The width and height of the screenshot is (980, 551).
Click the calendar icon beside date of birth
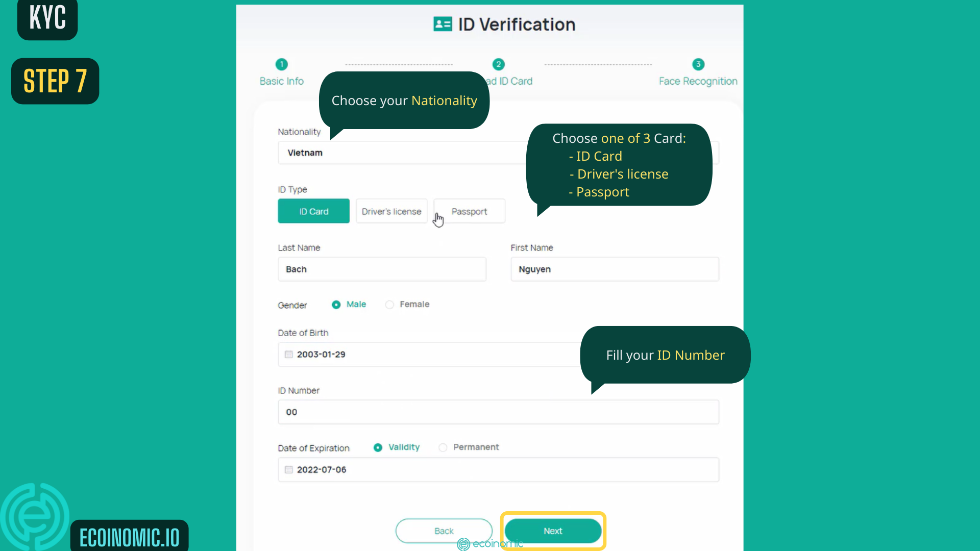(289, 354)
